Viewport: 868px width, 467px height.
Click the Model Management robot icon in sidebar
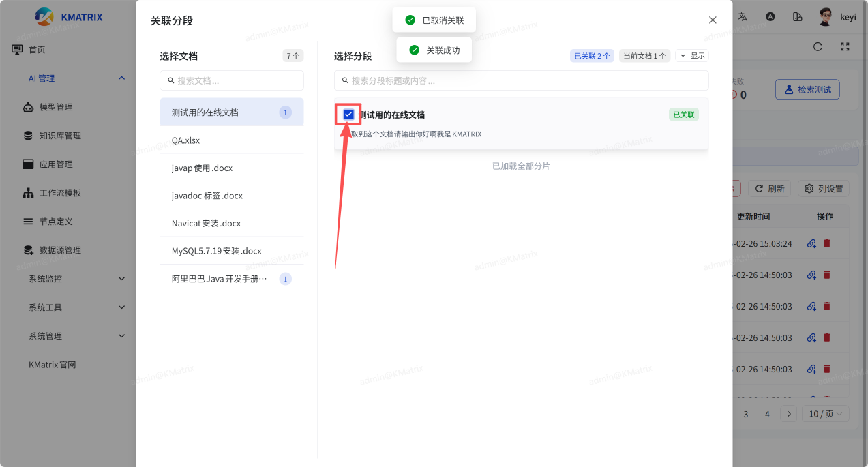28,107
